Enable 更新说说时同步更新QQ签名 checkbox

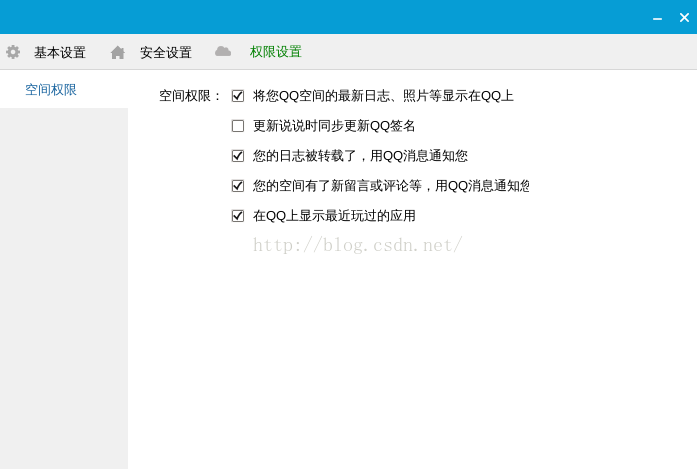click(x=238, y=126)
